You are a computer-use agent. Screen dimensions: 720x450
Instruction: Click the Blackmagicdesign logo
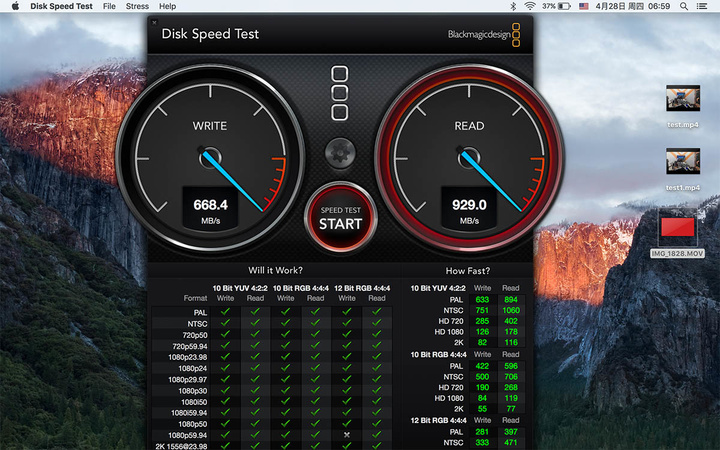(484, 34)
